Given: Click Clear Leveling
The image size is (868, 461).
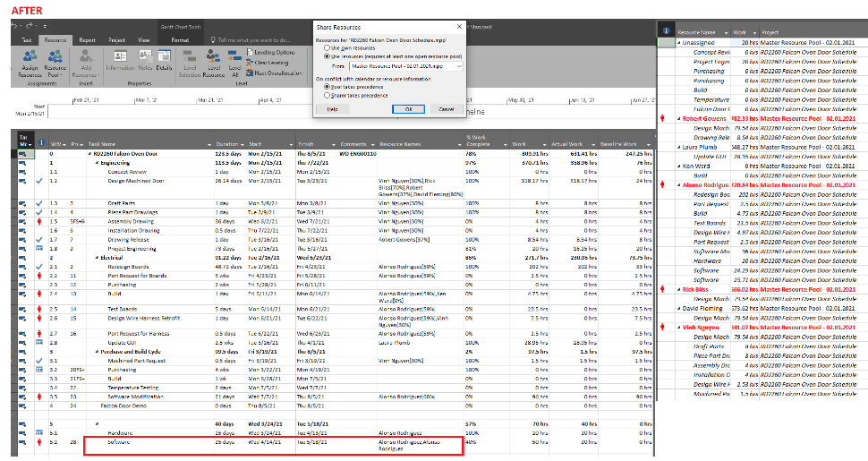Looking at the screenshot, I should pyautogui.click(x=268, y=63).
